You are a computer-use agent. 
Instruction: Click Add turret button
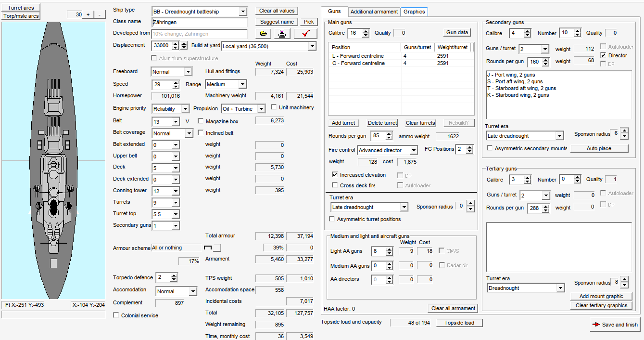[343, 123]
